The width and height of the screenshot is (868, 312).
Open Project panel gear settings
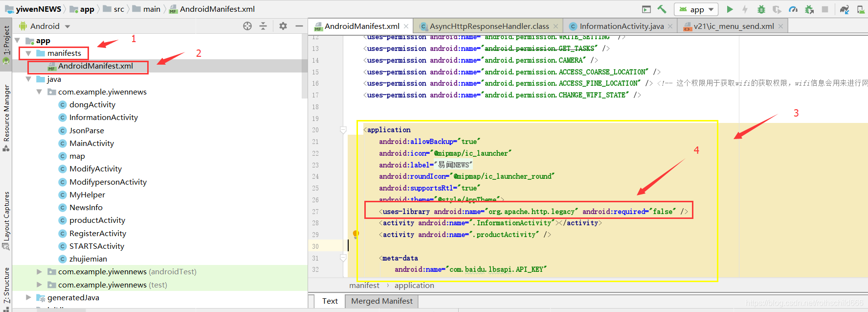pyautogui.click(x=283, y=26)
